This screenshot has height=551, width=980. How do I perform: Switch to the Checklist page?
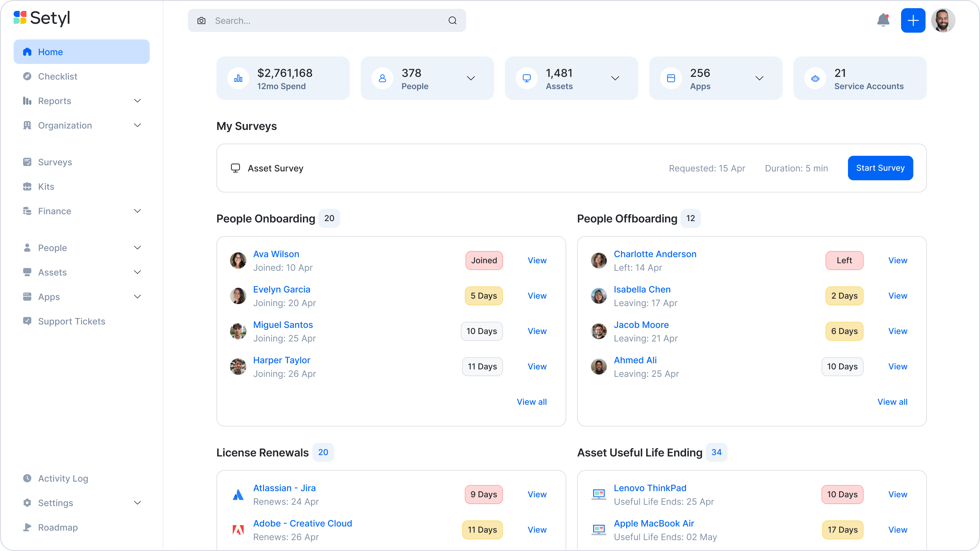point(58,76)
